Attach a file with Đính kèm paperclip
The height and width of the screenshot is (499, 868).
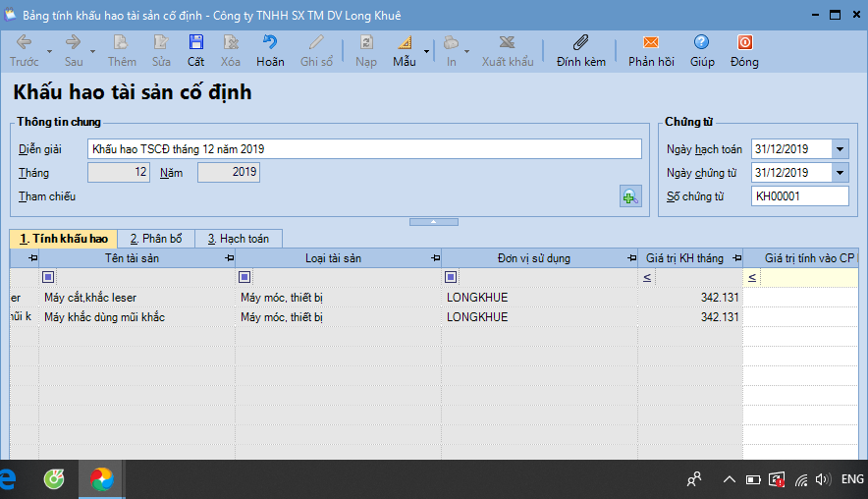pos(580,42)
